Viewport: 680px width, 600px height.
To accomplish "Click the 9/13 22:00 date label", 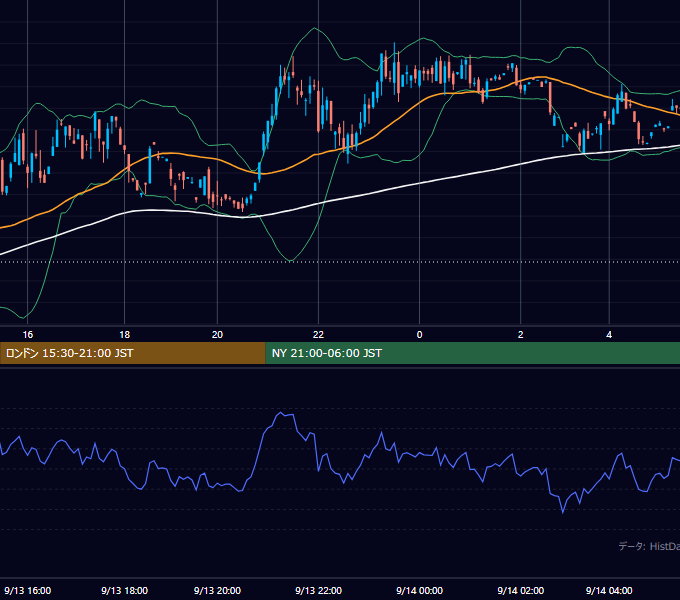I will click(x=318, y=590).
